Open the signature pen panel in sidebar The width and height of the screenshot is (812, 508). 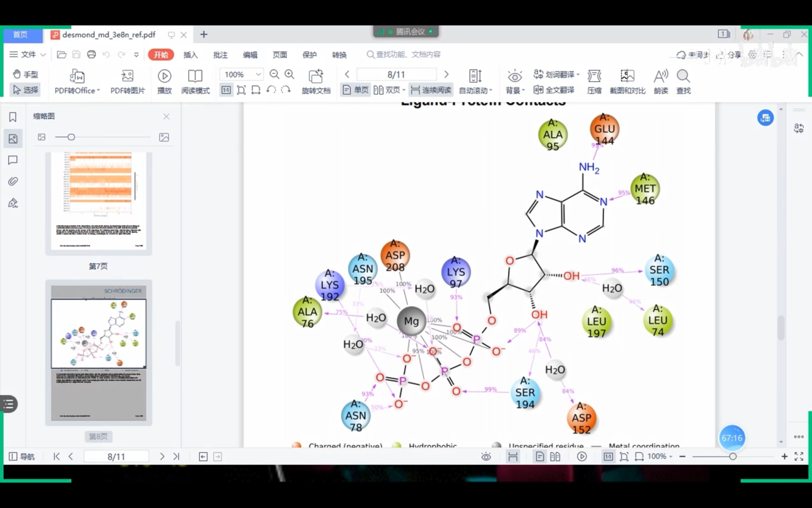point(13,203)
